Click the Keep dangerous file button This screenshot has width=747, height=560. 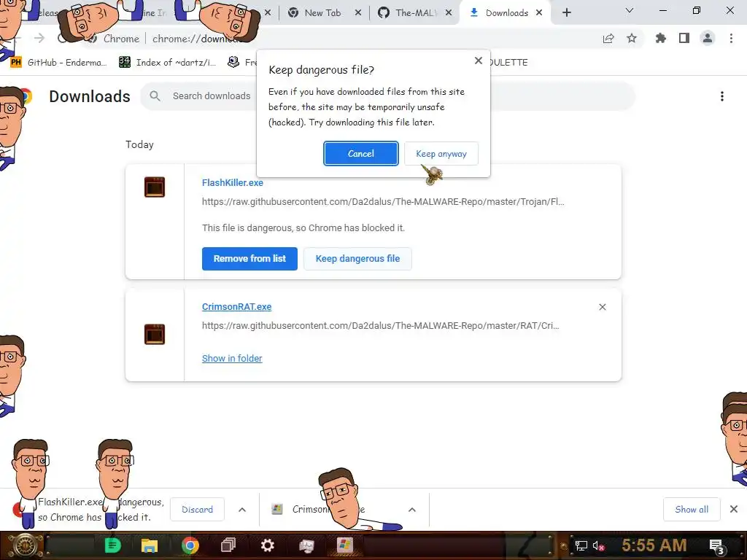click(357, 259)
